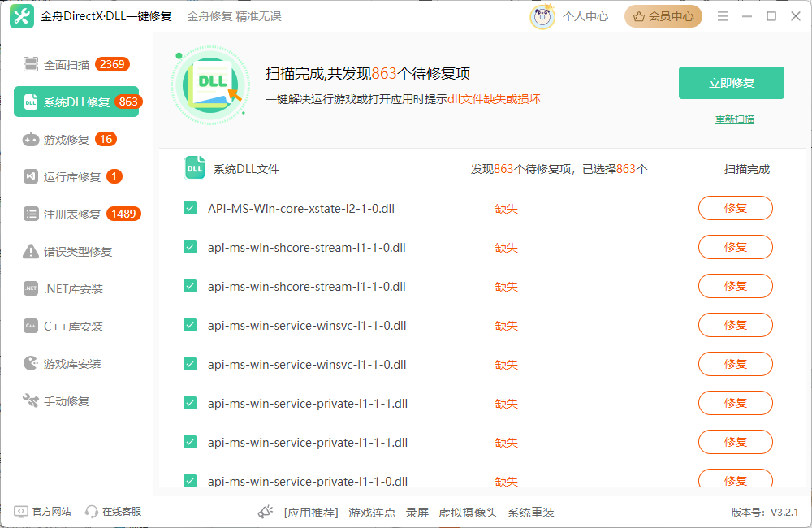Open 个人中心
Viewport: 812px width, 528px height.
585,16
